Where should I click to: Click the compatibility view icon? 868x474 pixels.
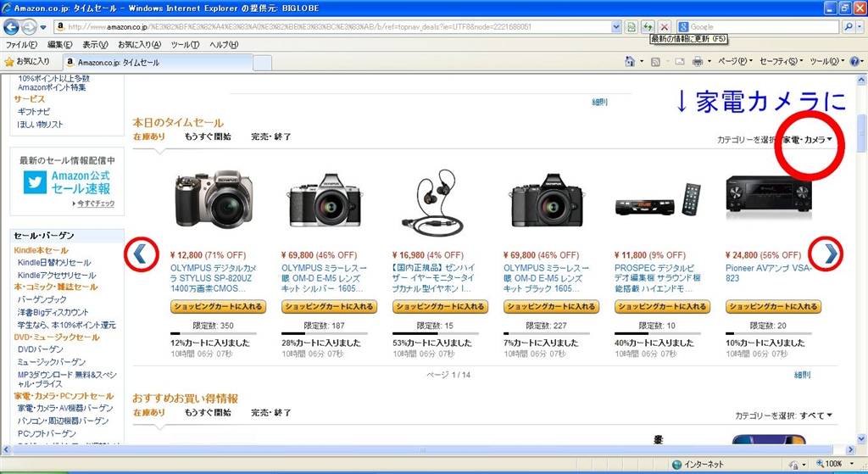point(632,26)
